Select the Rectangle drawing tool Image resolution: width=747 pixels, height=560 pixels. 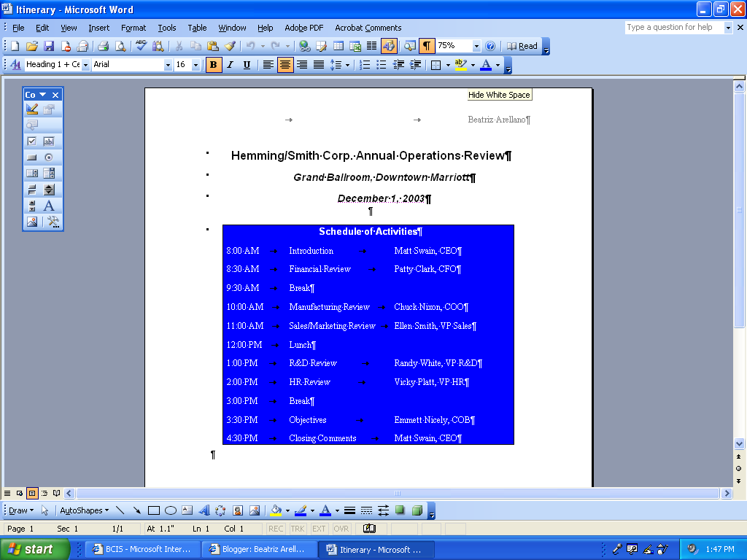153,510
